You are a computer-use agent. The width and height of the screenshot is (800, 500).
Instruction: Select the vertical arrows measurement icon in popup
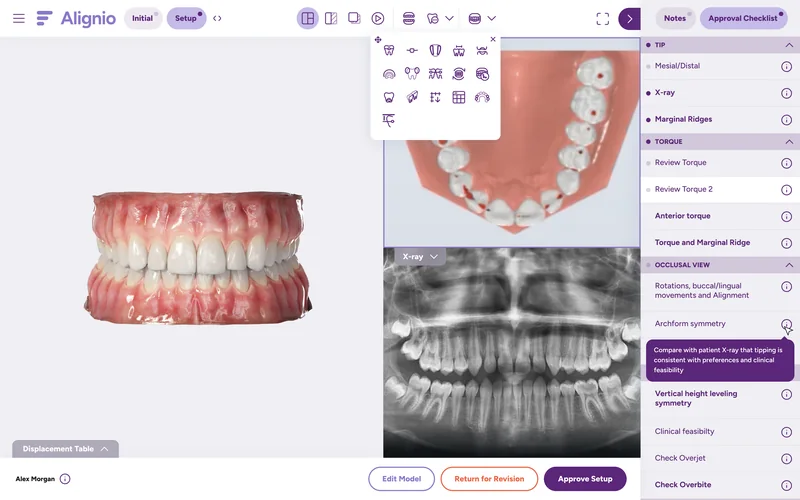(435, 97)
